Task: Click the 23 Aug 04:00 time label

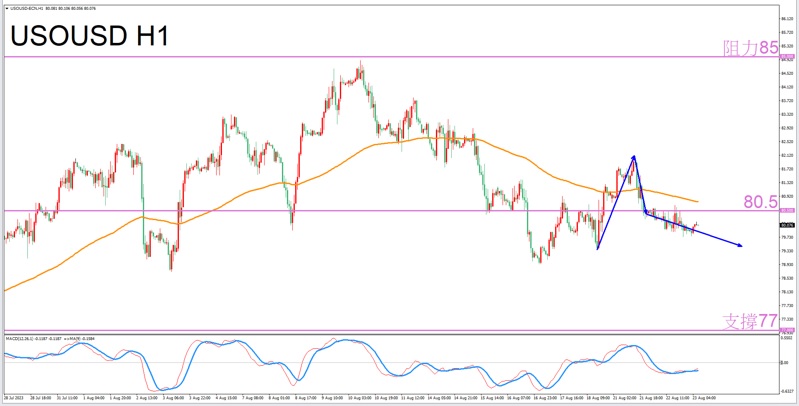Action: (x=704, y=397)
